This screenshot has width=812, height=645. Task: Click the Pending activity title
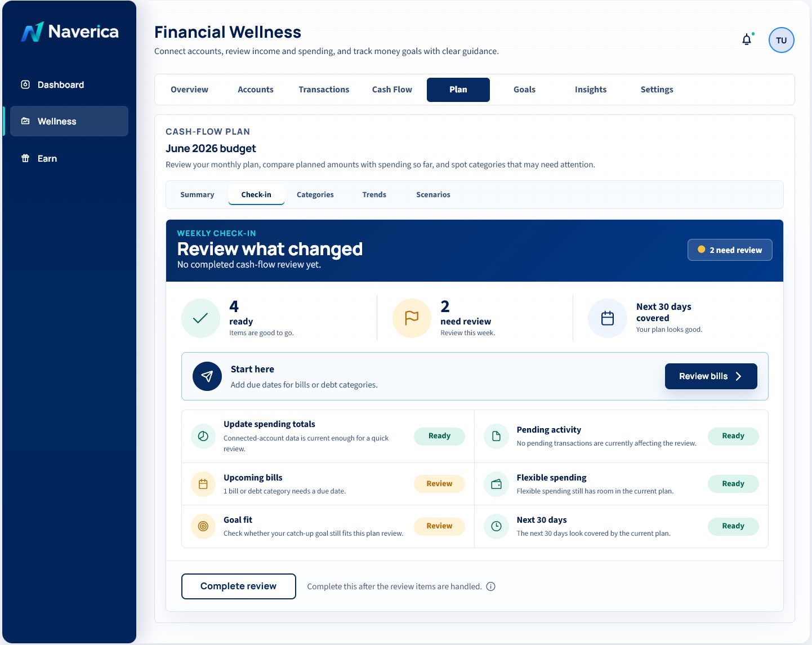pos(549,430)
